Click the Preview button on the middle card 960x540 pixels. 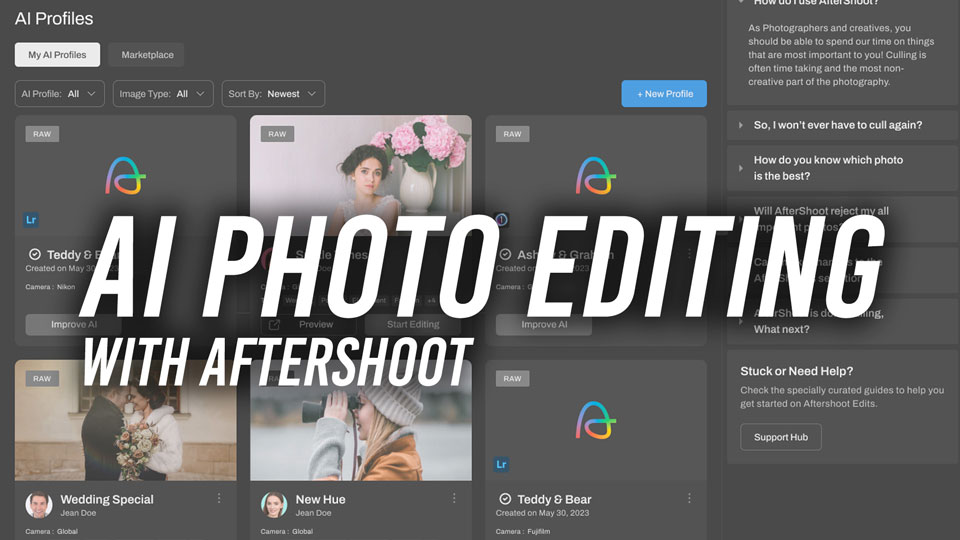pyautogui.click(x=309, y=324)
